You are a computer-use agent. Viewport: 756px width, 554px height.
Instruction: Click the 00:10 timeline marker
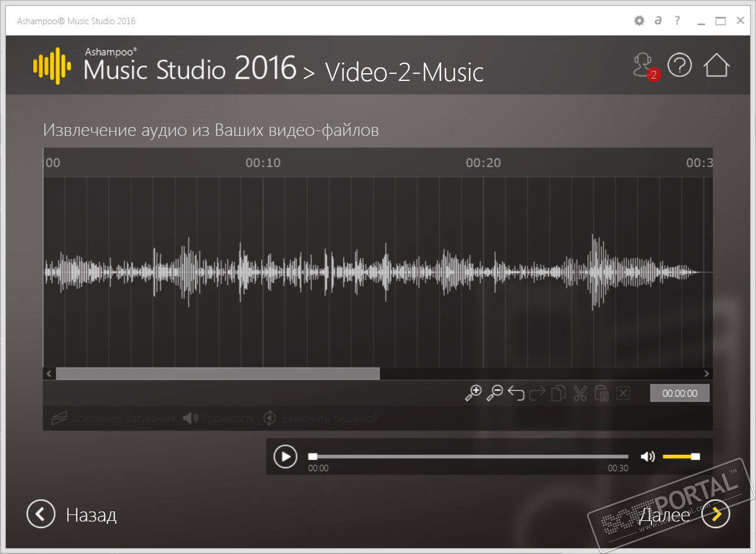pyautogui.click(x=263, y=163)
